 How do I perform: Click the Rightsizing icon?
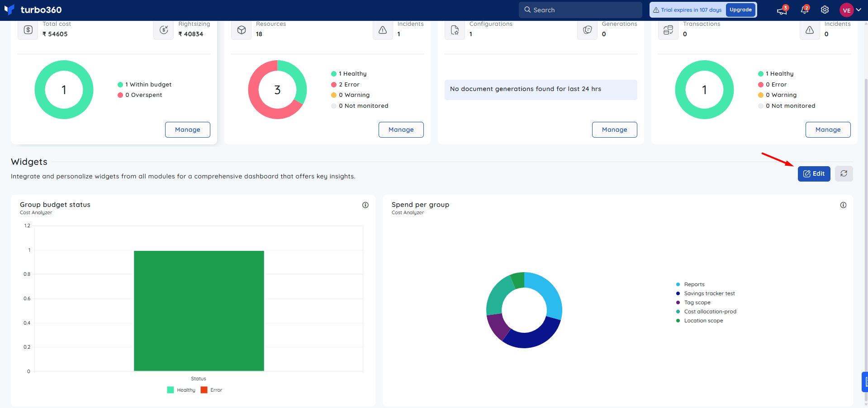point(164,30)
